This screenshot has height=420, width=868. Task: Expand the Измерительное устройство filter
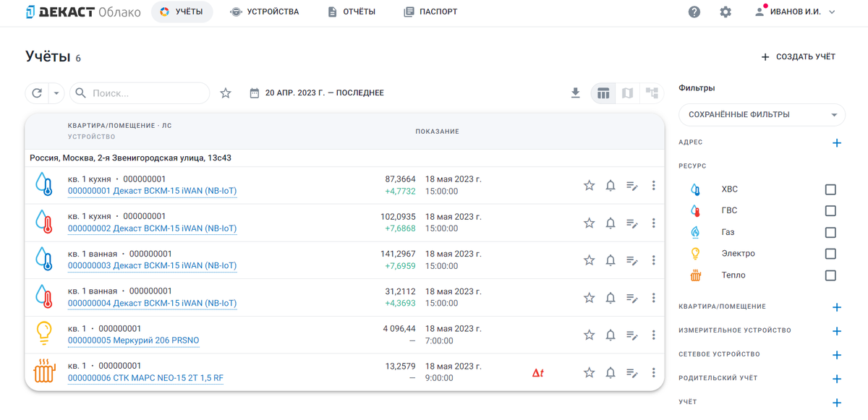pos(837,331)
